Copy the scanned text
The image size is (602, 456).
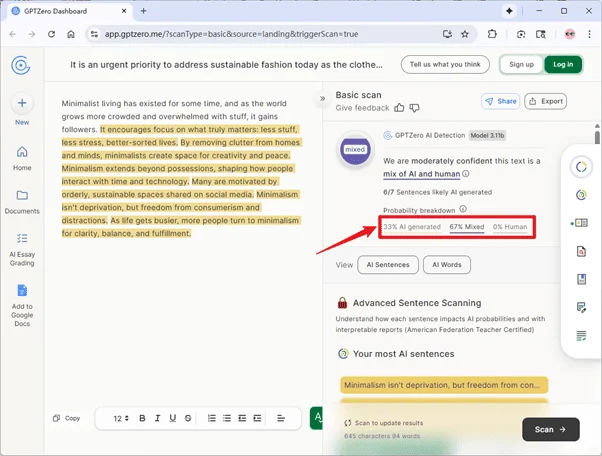coord(66,418)
